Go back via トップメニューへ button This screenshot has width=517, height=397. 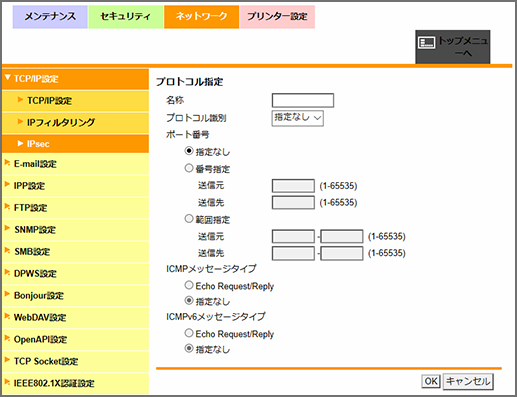coord(452,47)
